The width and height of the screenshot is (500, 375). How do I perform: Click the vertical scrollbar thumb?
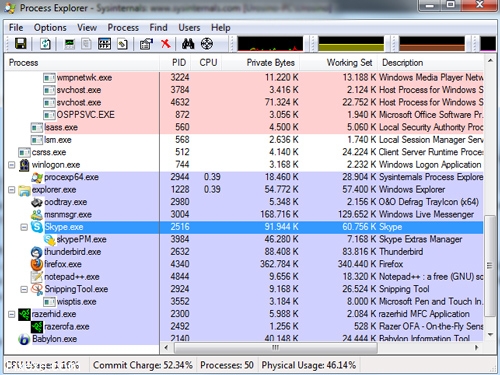tap(490, 266)
